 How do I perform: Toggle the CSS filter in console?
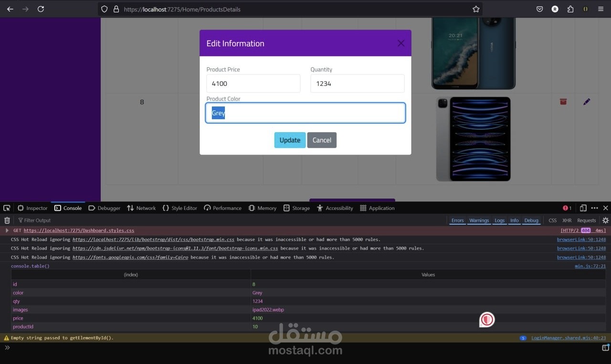(x=552, y=220)
